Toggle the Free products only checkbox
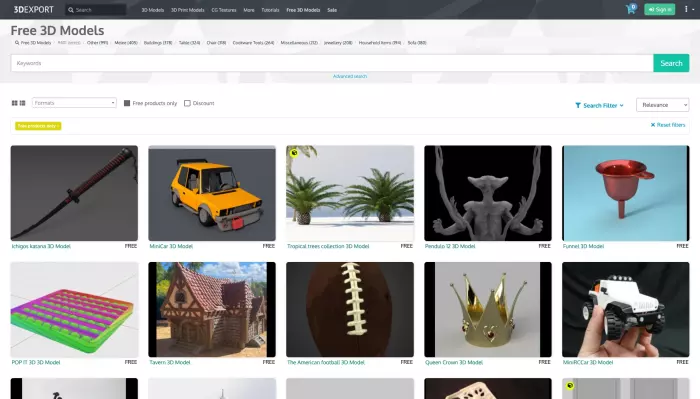Viewport: 700px width, 399px height. tap(127, 103)
